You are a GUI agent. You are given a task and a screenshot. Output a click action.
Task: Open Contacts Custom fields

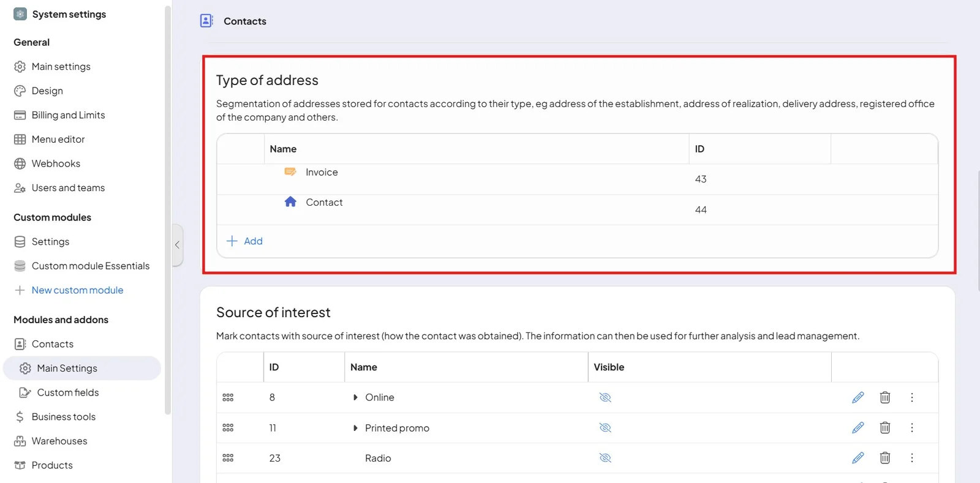[x=68, y=392]
